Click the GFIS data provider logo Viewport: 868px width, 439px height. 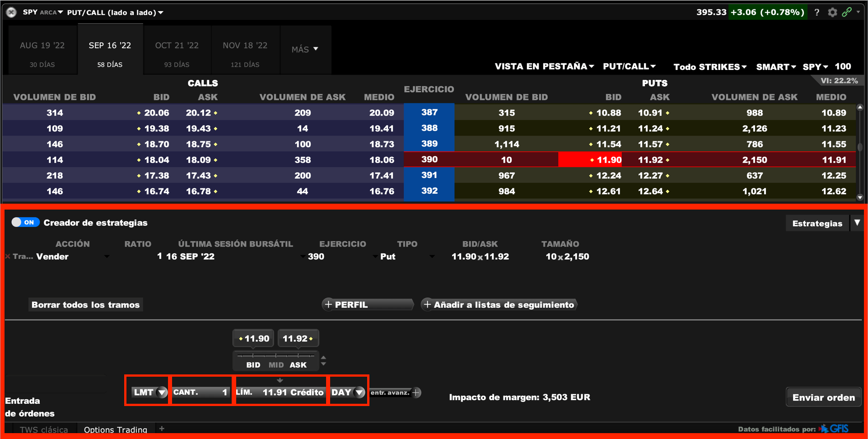[834, 429]
